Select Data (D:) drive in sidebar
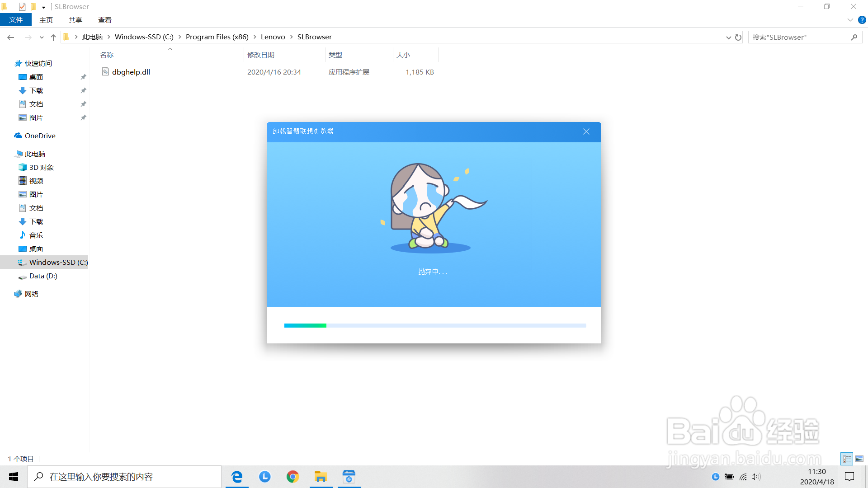Screen dimensions: 868x488 click(x=43, y=276)
